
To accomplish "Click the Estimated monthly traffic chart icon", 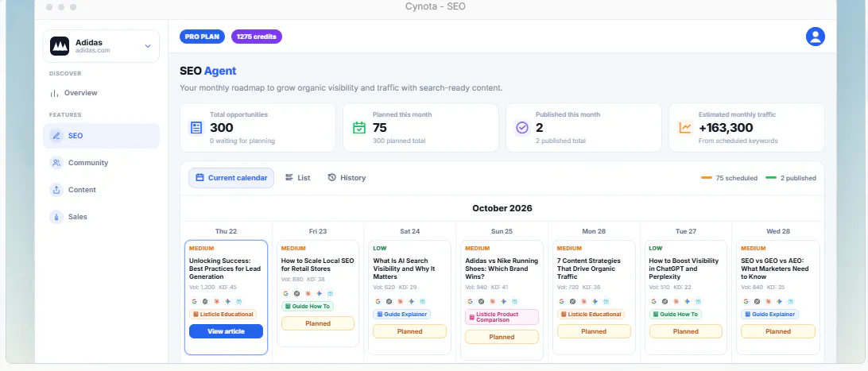I will coord(685,128).
